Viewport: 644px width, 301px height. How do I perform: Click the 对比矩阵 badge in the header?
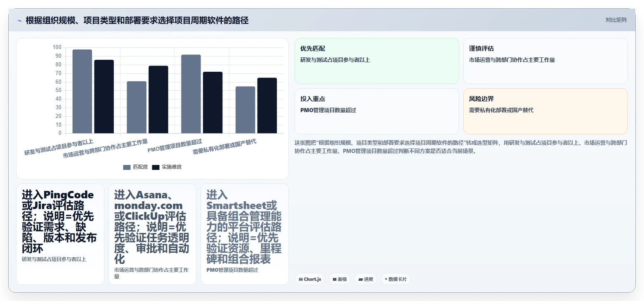pyautogui.click(x=616, y=20)
